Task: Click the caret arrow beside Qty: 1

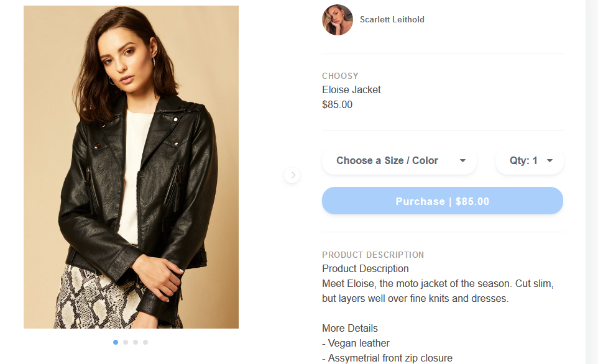Action: pos(550,161)
